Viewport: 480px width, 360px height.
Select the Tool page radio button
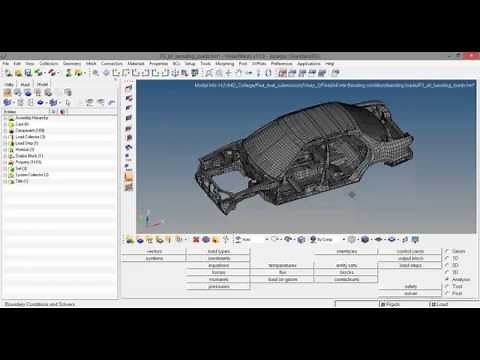[447, 286]
